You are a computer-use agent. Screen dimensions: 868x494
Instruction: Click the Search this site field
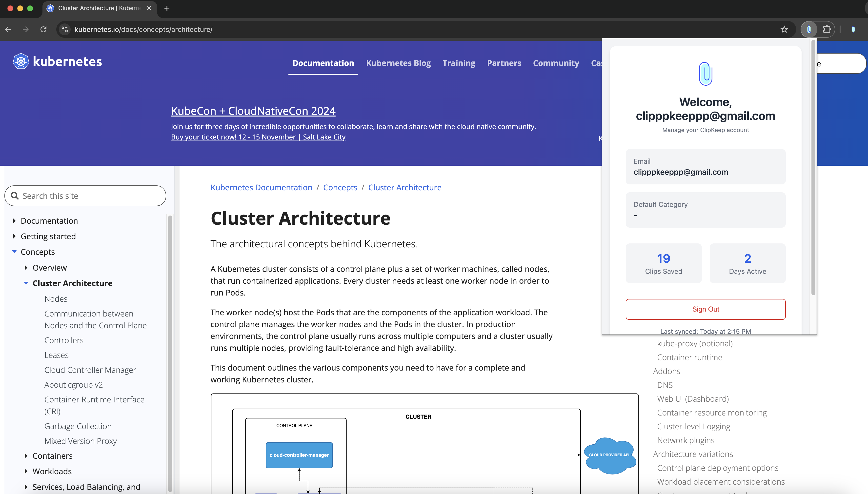pyautogui.click(x=85, y=196)
